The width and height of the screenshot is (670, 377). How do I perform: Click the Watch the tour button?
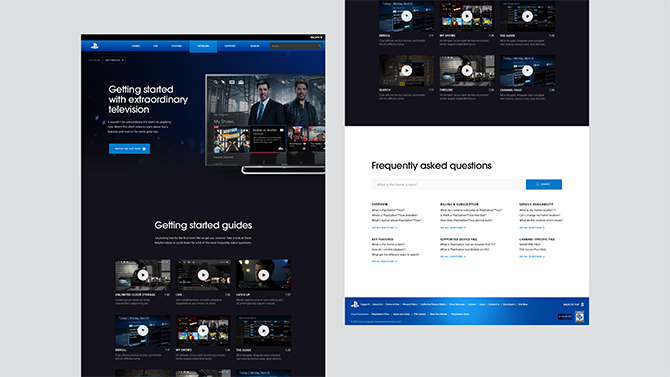[x=129, y=149]
